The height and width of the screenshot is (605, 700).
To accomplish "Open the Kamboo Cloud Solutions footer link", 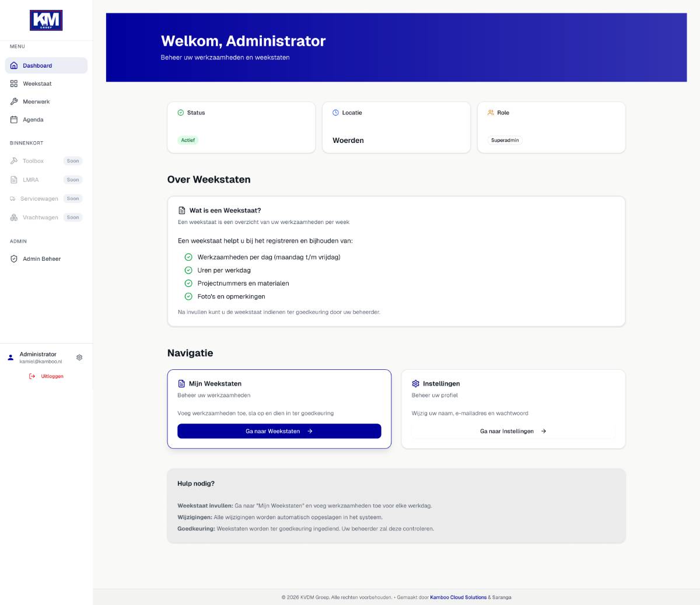I will tap(458, 597).
